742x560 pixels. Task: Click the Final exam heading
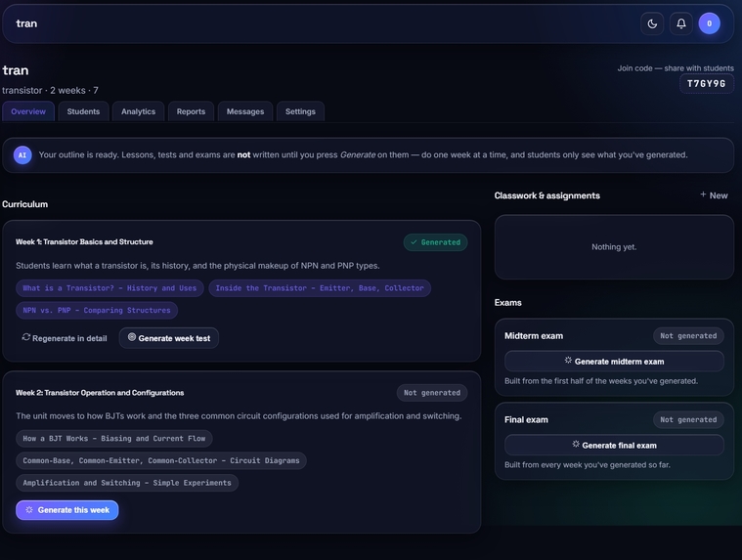coord(526,419)
